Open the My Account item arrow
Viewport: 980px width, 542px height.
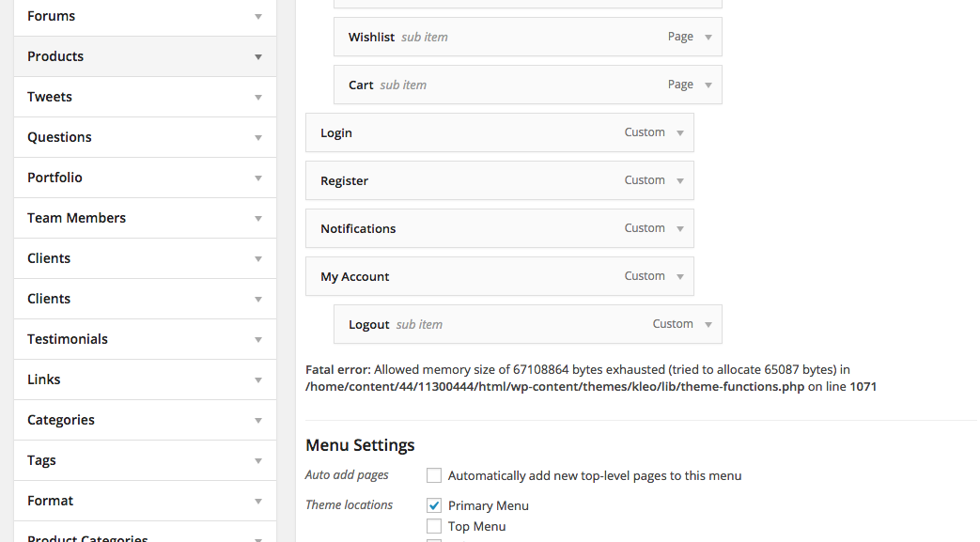tap(679, 277)
